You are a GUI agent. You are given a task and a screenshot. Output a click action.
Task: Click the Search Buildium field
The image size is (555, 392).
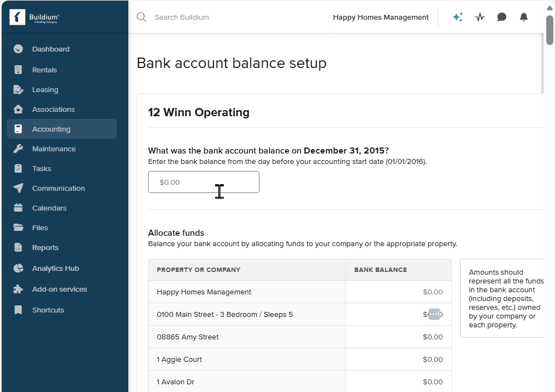[182, 17]
